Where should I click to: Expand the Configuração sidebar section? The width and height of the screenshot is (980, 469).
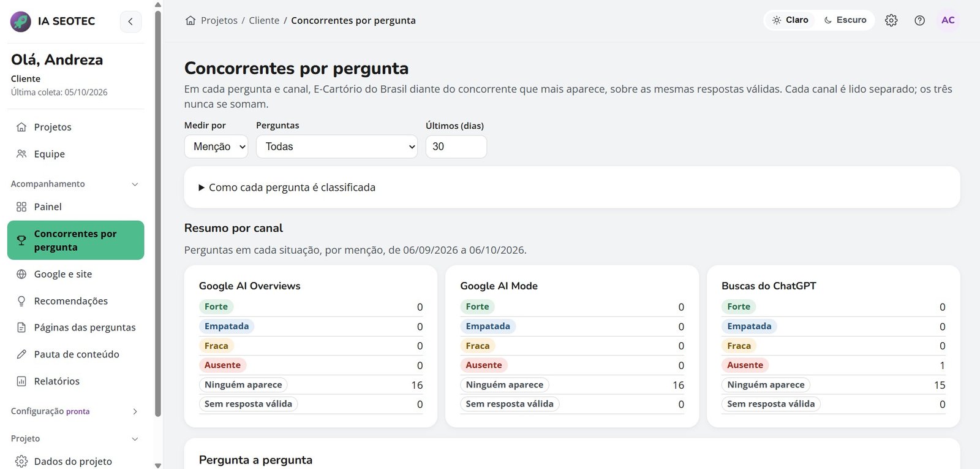75,411
